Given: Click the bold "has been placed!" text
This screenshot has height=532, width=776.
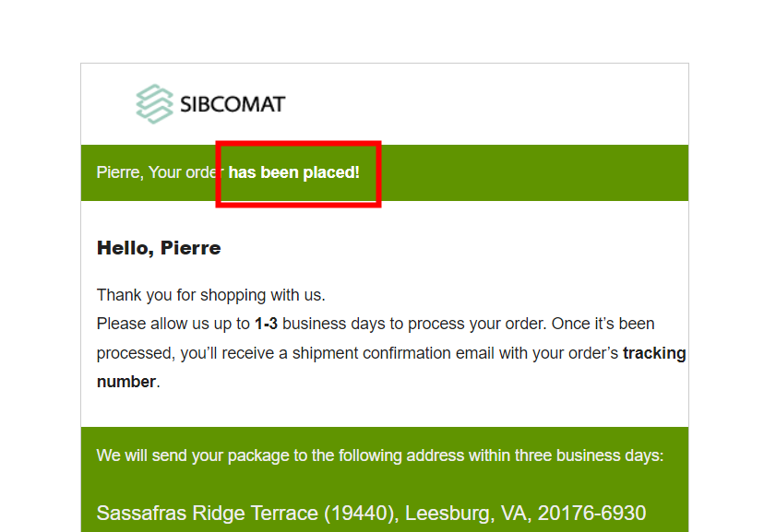Looking at the screenshot, I should coord(294,172).
